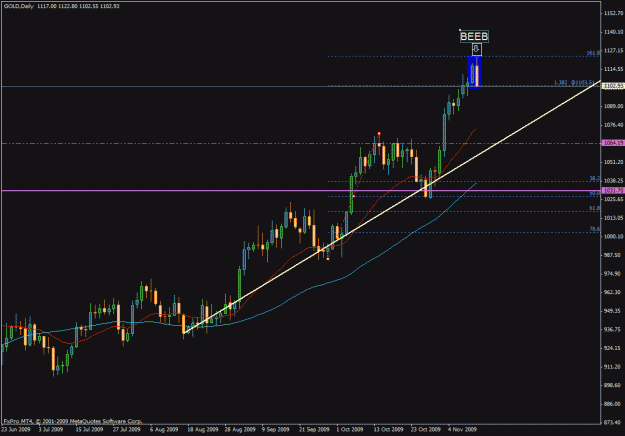Click the pink 1064.19 price label
Screen dimensions: 625x436
tap(613, 143)
